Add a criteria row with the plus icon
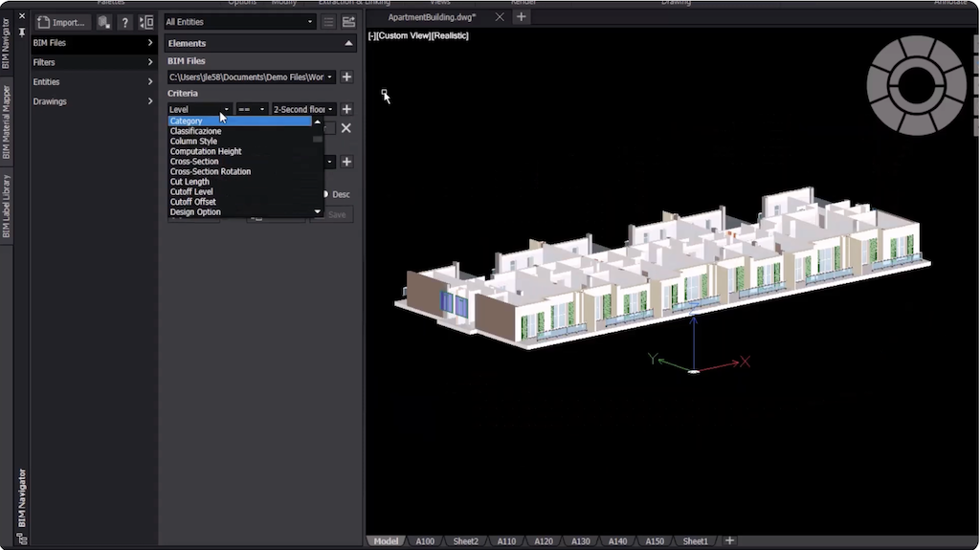The image size is (980, 550). [346, 109]
